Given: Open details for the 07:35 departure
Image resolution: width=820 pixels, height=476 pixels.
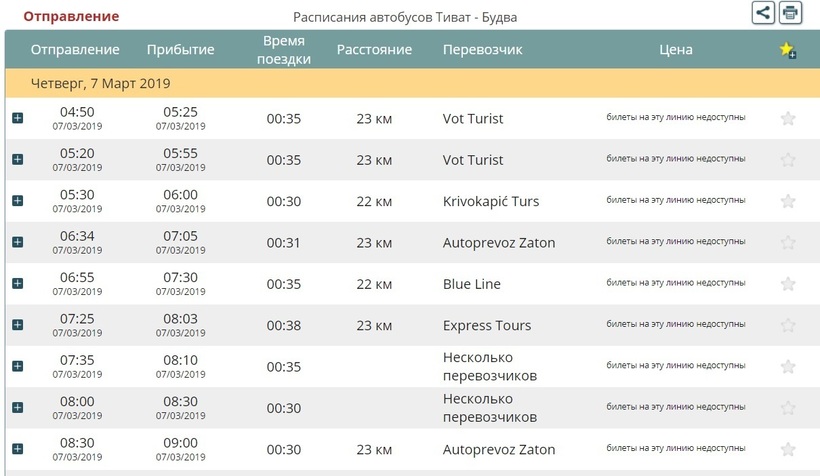Looking at the screenshot, I should [17, 366].
